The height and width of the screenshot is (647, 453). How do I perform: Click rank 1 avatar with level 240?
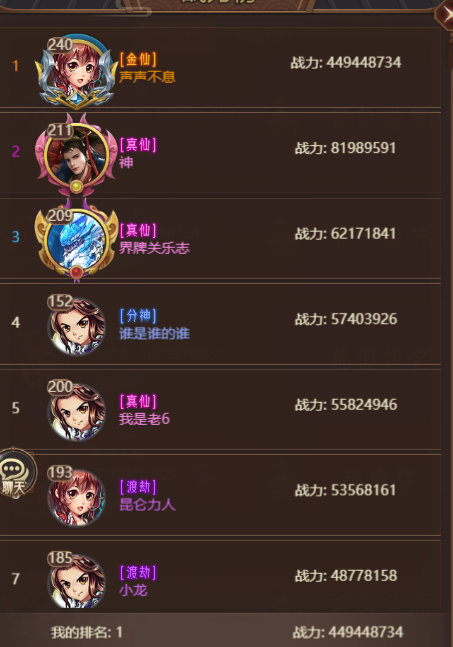click(x=76, y=71)
